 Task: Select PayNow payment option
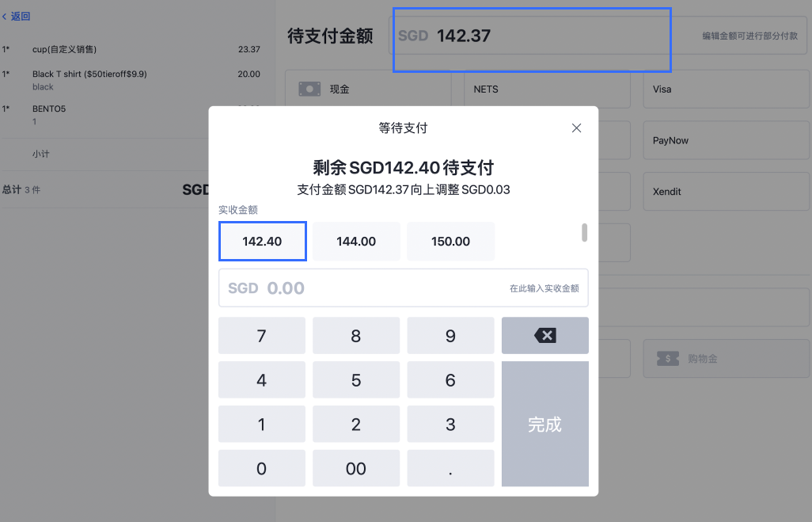click(725, 140)
